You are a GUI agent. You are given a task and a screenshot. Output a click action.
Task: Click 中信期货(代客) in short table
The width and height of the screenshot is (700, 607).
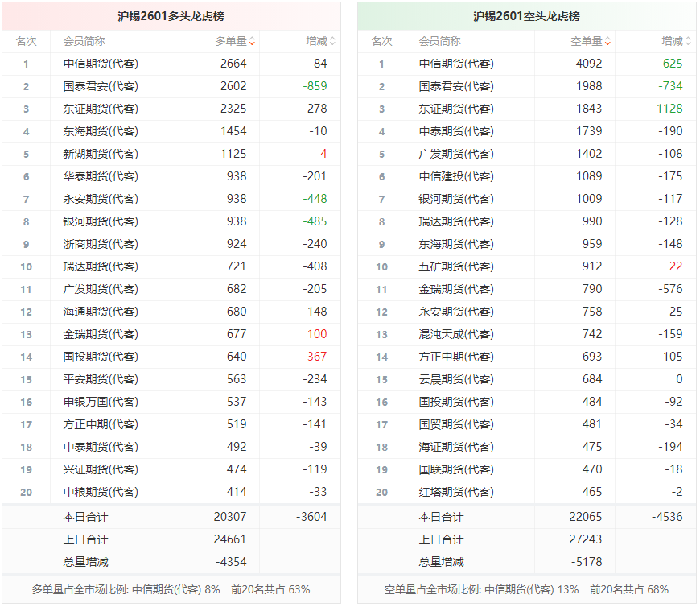coord(456,64)
